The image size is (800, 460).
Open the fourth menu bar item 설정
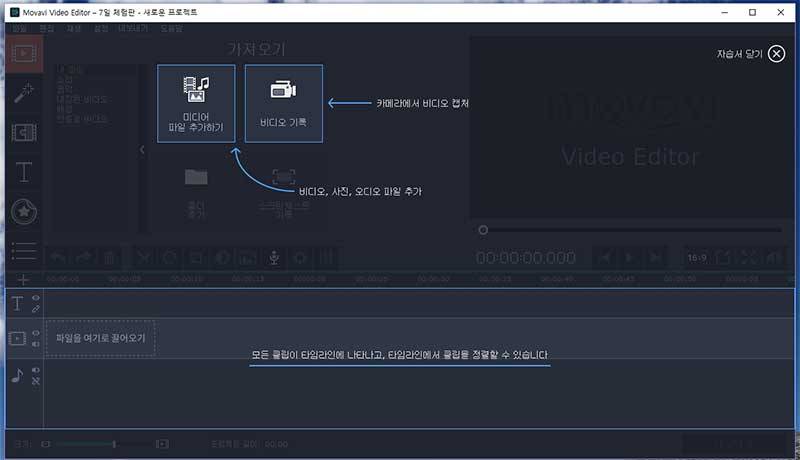(x=101, y=29)
